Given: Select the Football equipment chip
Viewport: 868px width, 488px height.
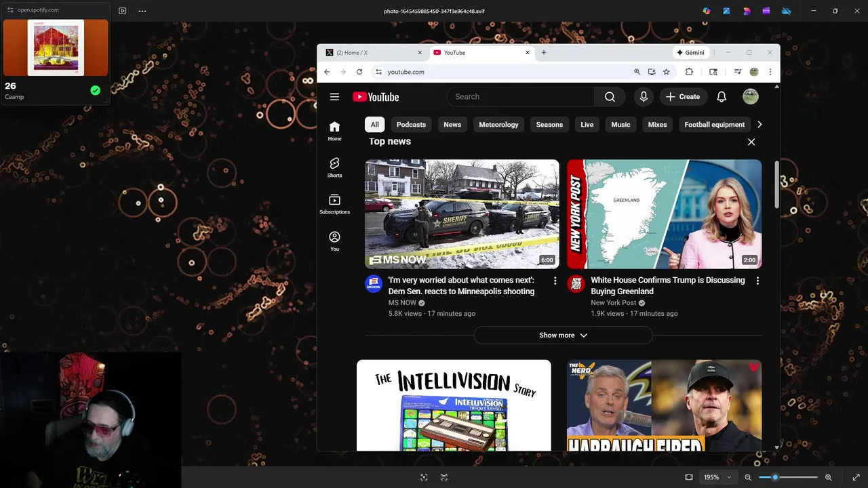Looking at the screenshot, I should pos(714,125).
